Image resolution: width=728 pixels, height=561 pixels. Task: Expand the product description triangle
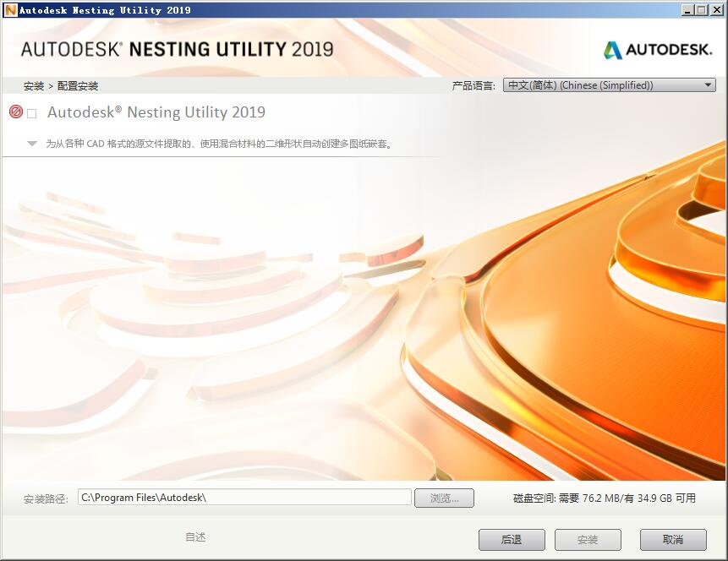[31, 144]
